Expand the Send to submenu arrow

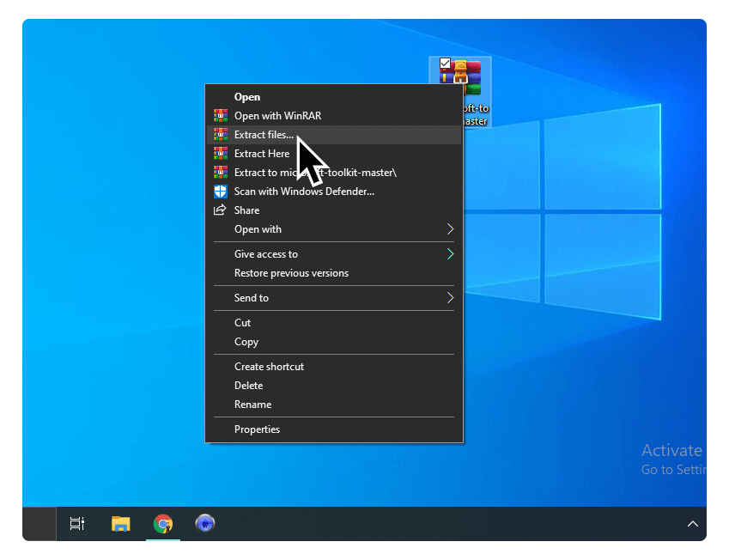pos(450,298)
